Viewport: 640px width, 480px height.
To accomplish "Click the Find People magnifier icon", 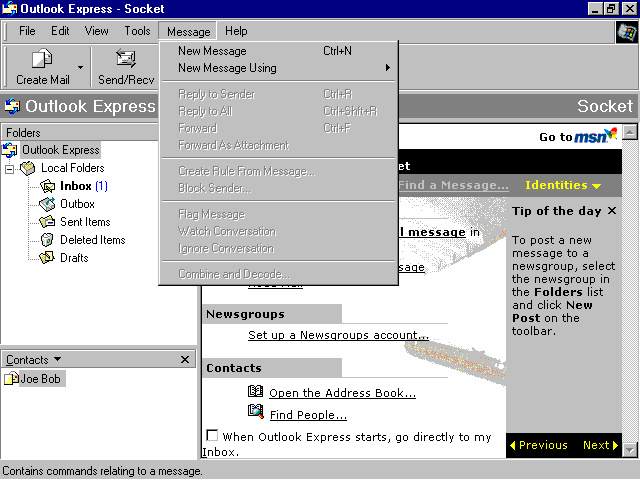I will [256, 411].
